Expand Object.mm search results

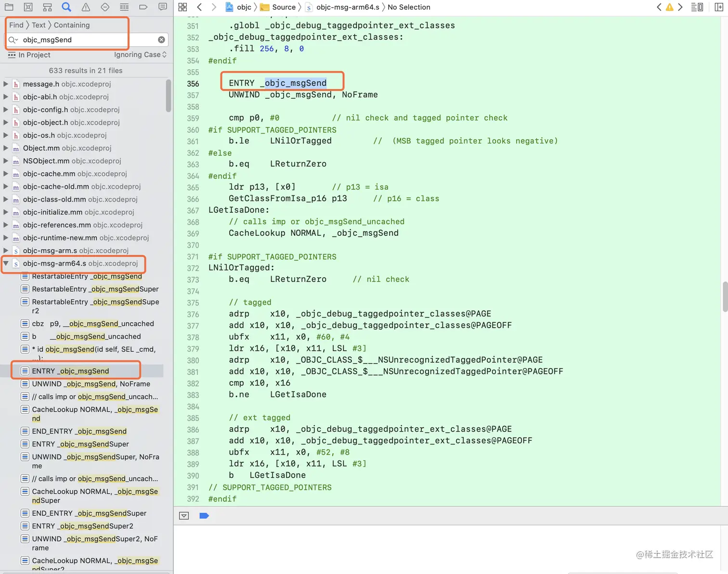click(x=6, y=148)
